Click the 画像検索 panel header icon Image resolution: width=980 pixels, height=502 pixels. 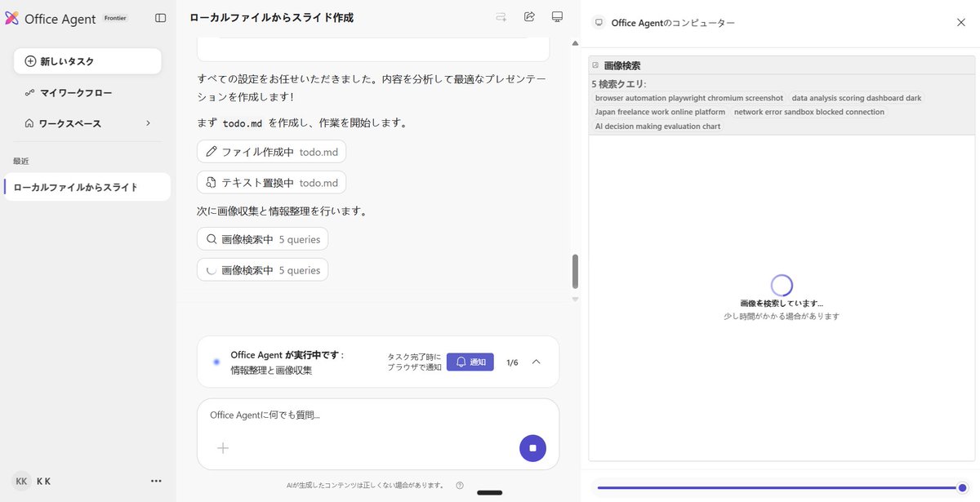595,65
